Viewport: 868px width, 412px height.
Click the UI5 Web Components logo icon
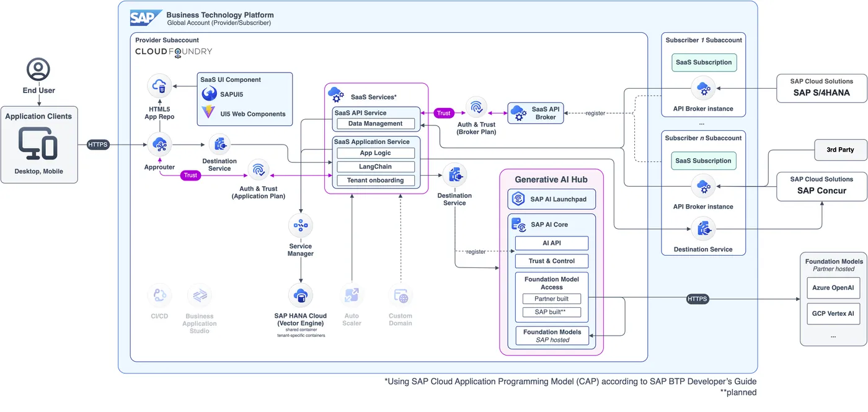tap(209, 113)
